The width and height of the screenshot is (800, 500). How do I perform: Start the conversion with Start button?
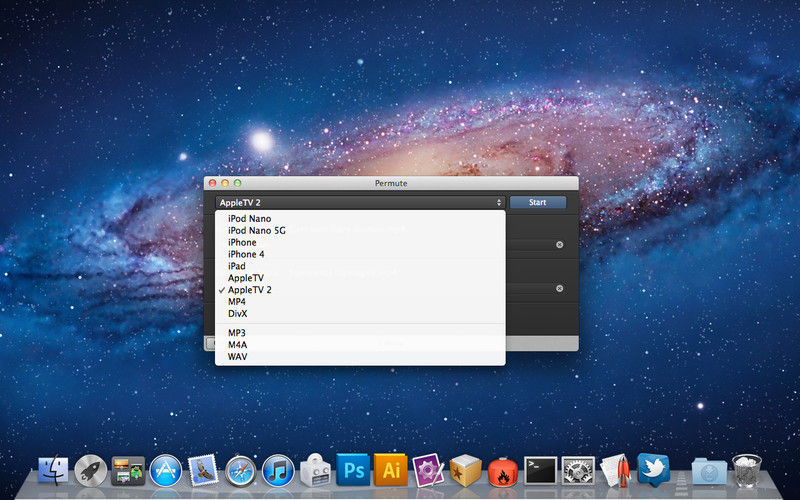tap(538, 203)
